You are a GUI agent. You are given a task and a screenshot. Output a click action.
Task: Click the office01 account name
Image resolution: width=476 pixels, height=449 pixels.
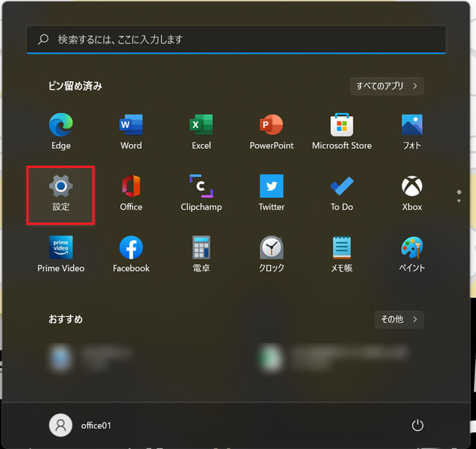point(96,426)
